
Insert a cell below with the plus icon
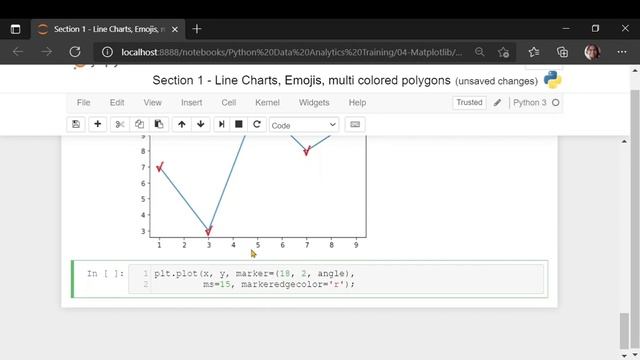(x=97, y=124)
